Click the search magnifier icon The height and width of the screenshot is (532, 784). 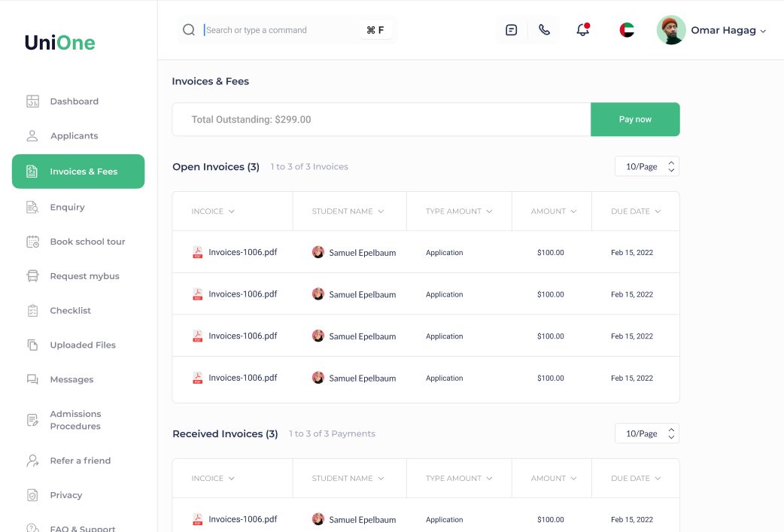pyautogui.click(x=189, y=30)
